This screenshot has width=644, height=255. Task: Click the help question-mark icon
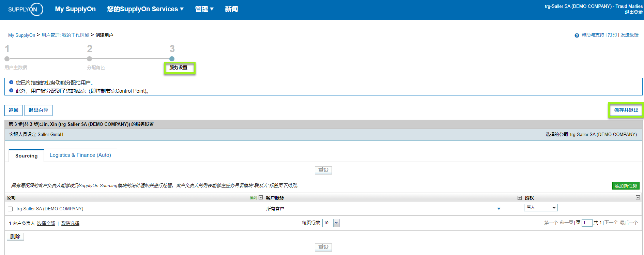pyautogui.click(x=577, y=35)
